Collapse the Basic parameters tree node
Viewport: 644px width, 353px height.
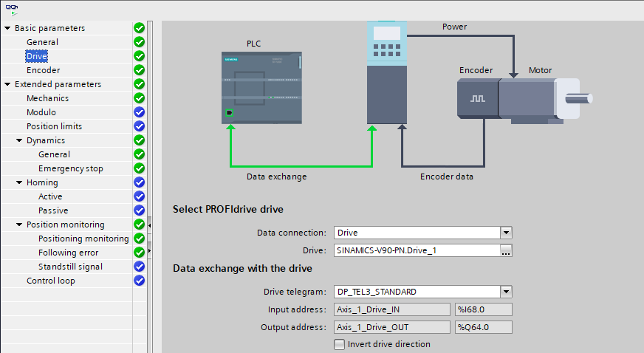[x=7, y=28]
